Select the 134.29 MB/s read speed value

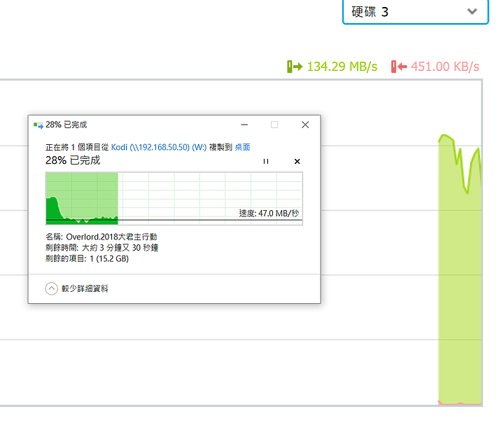tap(342, 67)
